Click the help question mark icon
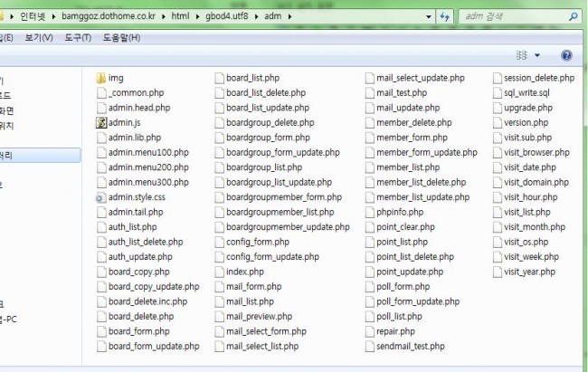Image resolution: width=588 pixels, height=372 pixels. point(566,55)
